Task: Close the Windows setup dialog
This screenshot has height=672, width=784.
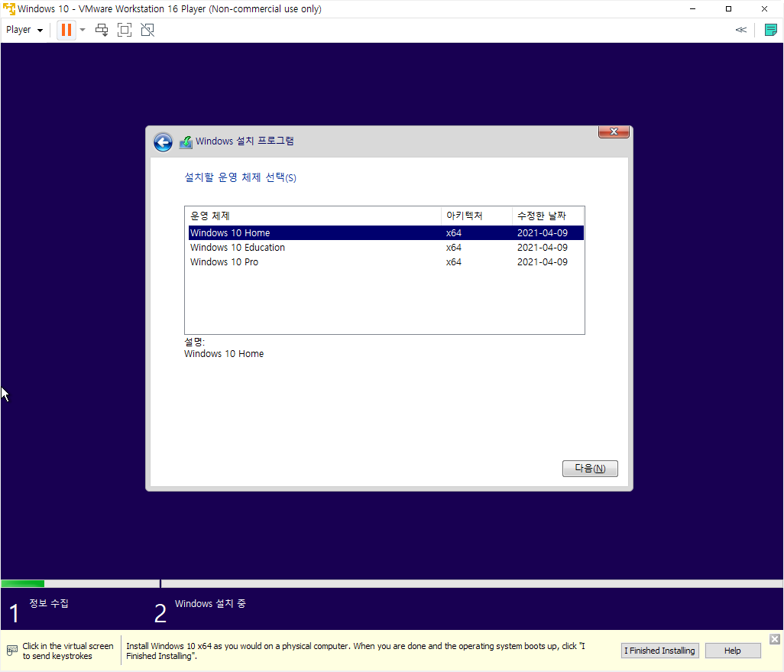Action: pos(614,131)
